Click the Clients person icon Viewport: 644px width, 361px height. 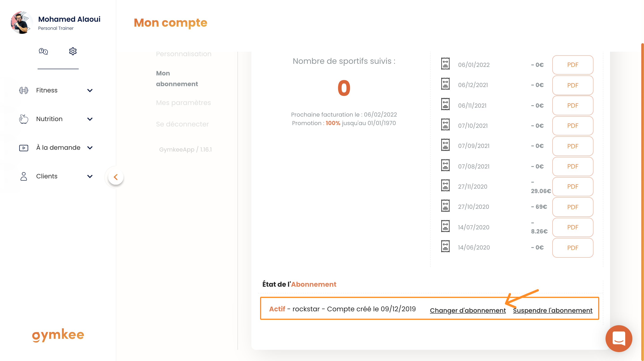pos(24,176)
